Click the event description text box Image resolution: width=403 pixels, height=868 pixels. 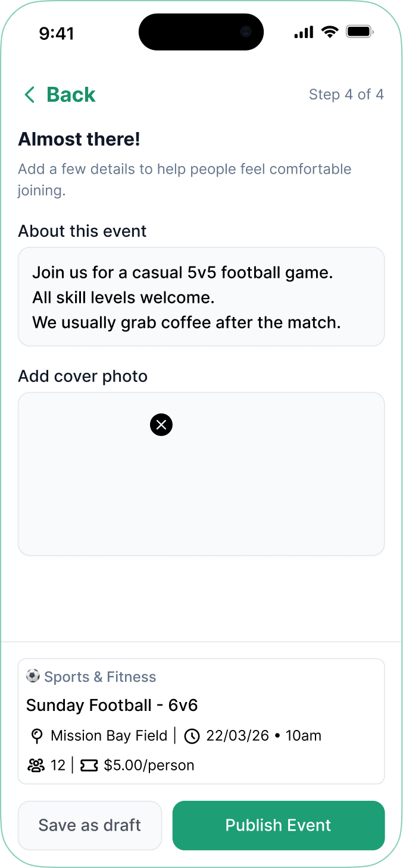click(201, 296)
